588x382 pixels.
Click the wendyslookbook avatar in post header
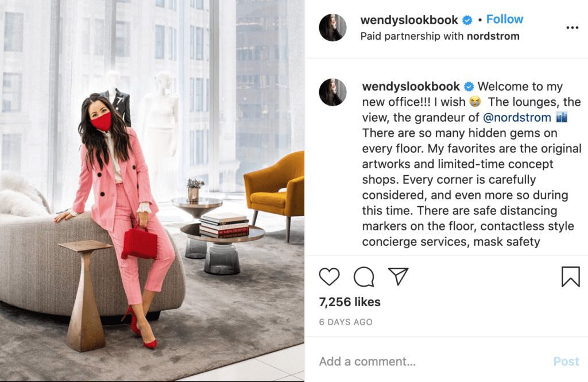click(332, 28)
